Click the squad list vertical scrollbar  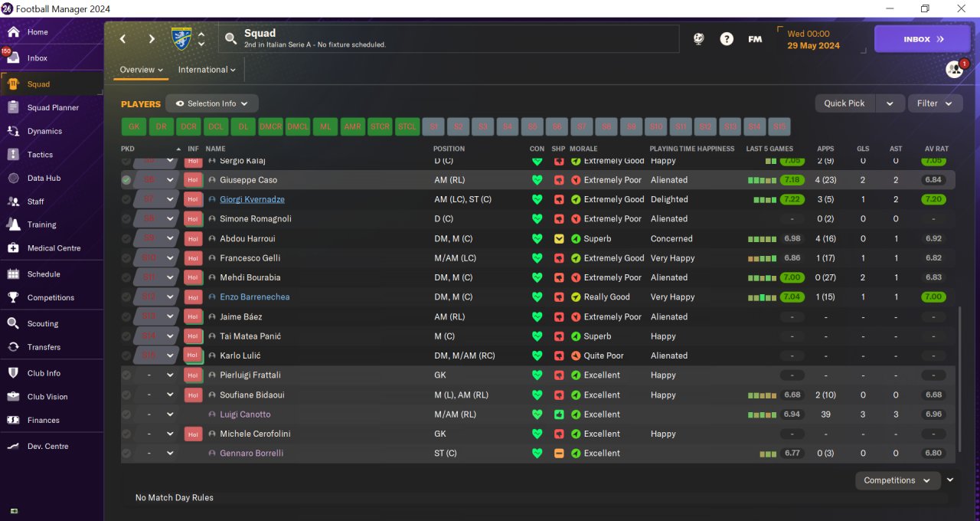coord(959,379)
